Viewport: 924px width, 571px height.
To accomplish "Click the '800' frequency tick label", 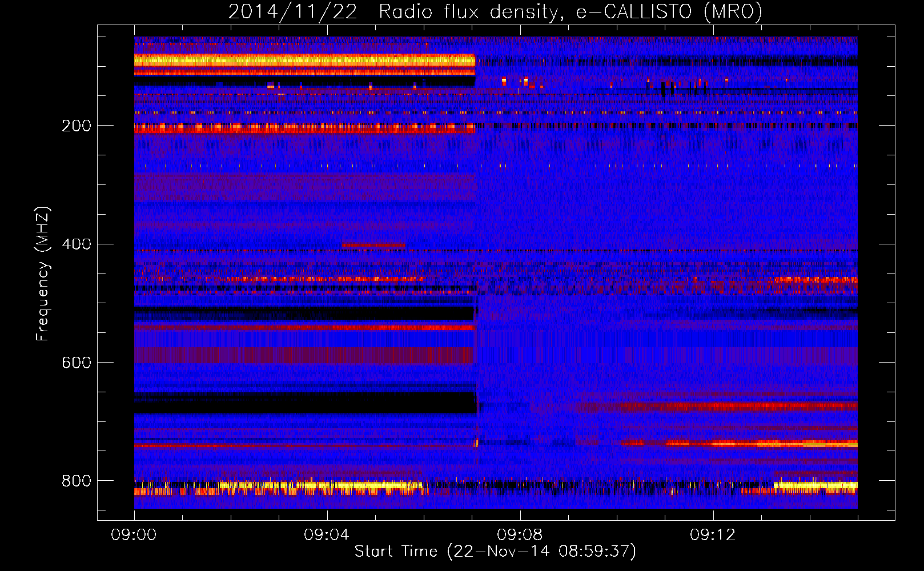I will coord(77,481).
